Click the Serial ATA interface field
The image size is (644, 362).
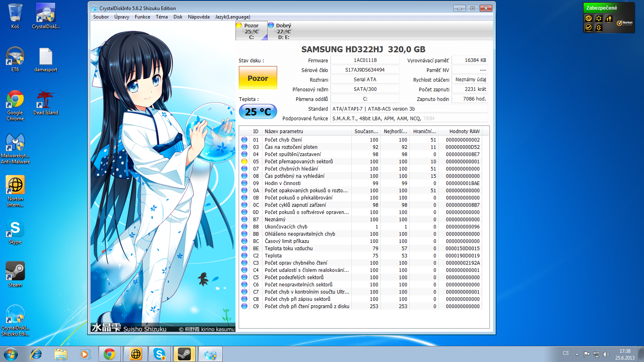[365, 80]
